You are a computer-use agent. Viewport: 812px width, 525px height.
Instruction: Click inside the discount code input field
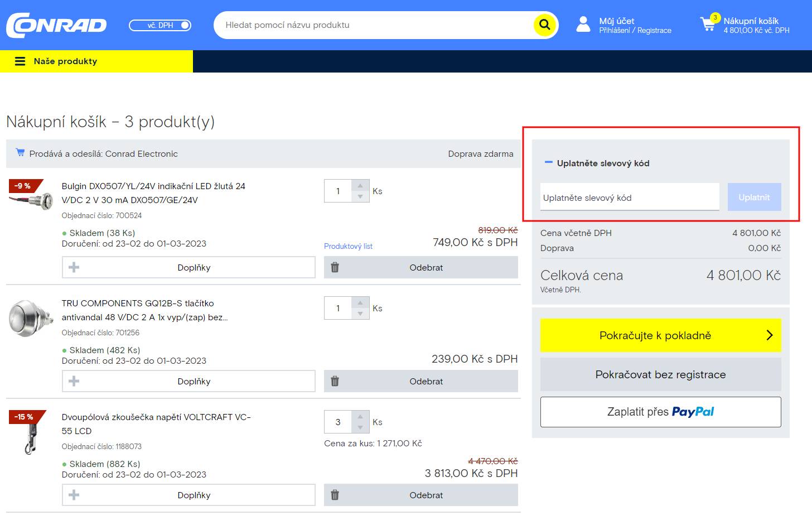pyautogui.click(x=629, y=197)
